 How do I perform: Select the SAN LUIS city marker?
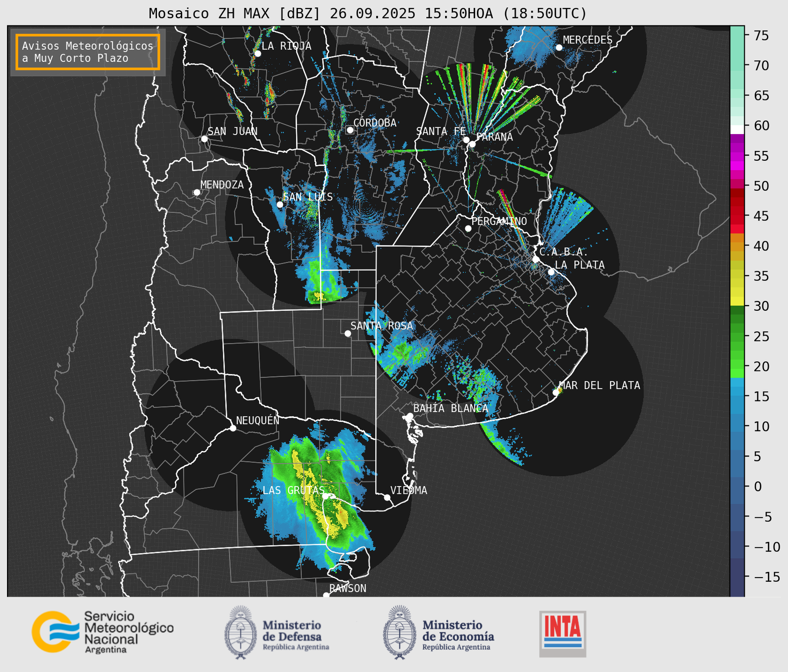[x=280, y=205]
